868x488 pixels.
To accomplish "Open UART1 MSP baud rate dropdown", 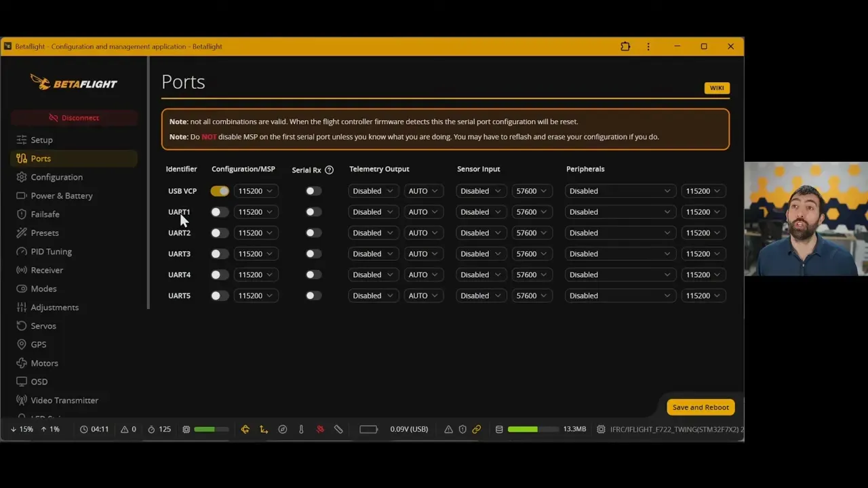I will (256, 212).
